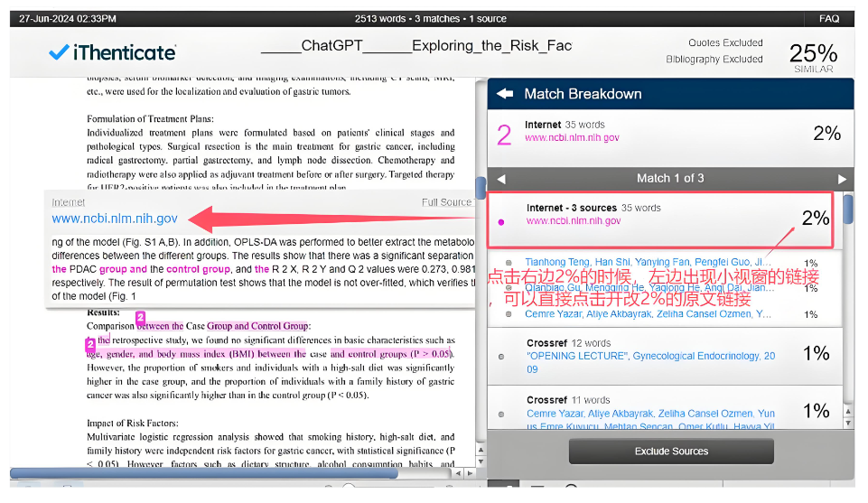Open the FAQ link in top bar

pyautogui.click(x=828, y=18)
